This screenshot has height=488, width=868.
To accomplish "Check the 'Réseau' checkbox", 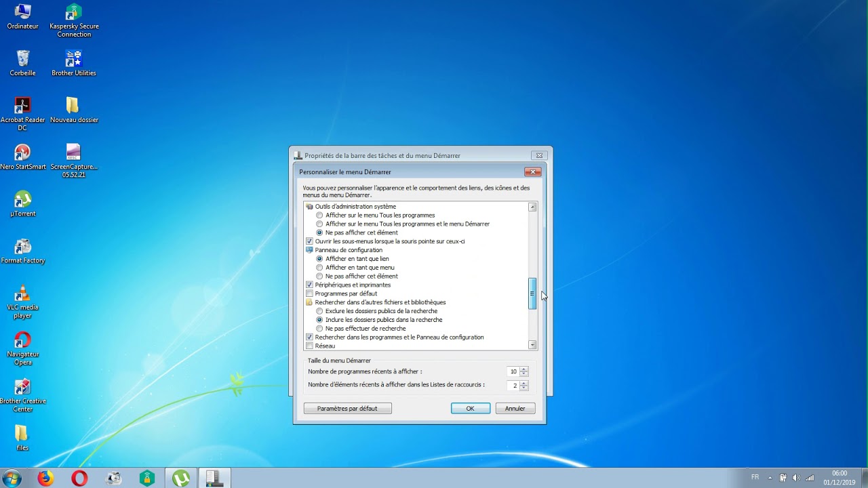I will click(x=310, y=346).
